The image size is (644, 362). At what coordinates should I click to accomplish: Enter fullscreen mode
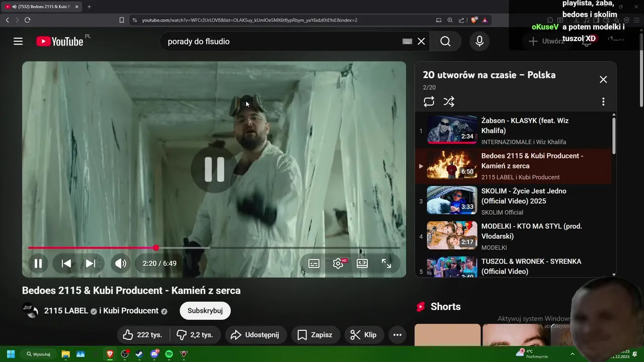pyautogui.click(x=386, y=263)
